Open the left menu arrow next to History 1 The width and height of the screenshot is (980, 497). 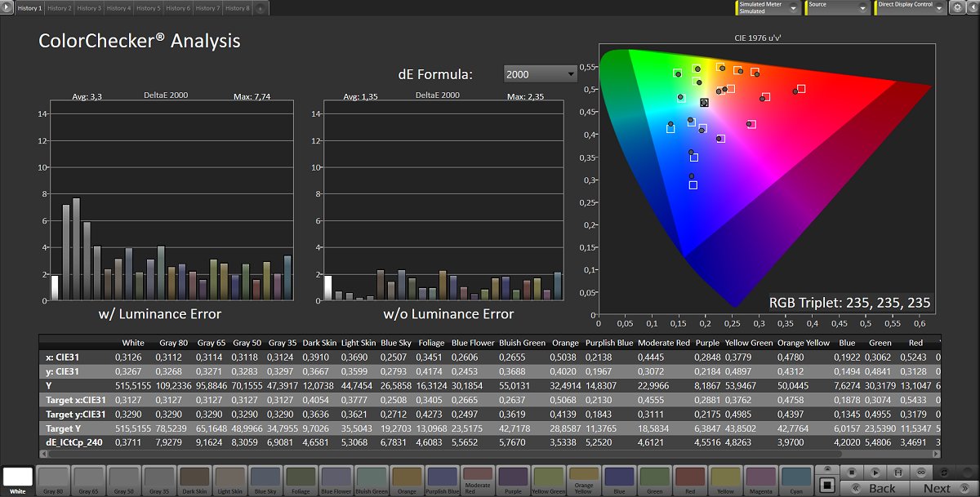[x=7, y=7]
